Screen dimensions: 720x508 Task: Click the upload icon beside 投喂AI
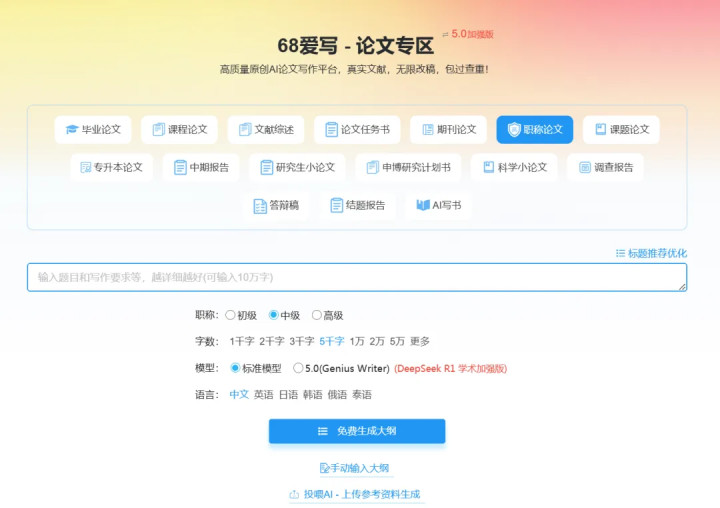(294, 495)
